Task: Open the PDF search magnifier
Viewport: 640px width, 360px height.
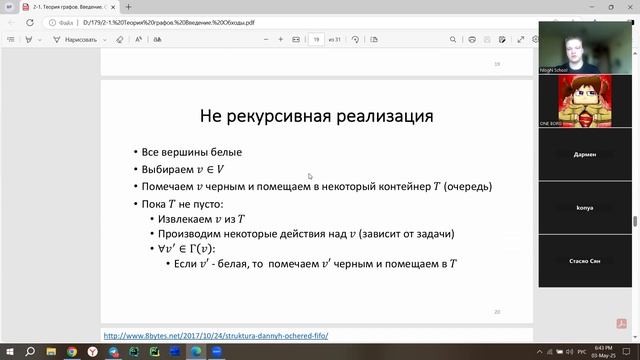Action: pyautogui.click(x=453, y=40)
